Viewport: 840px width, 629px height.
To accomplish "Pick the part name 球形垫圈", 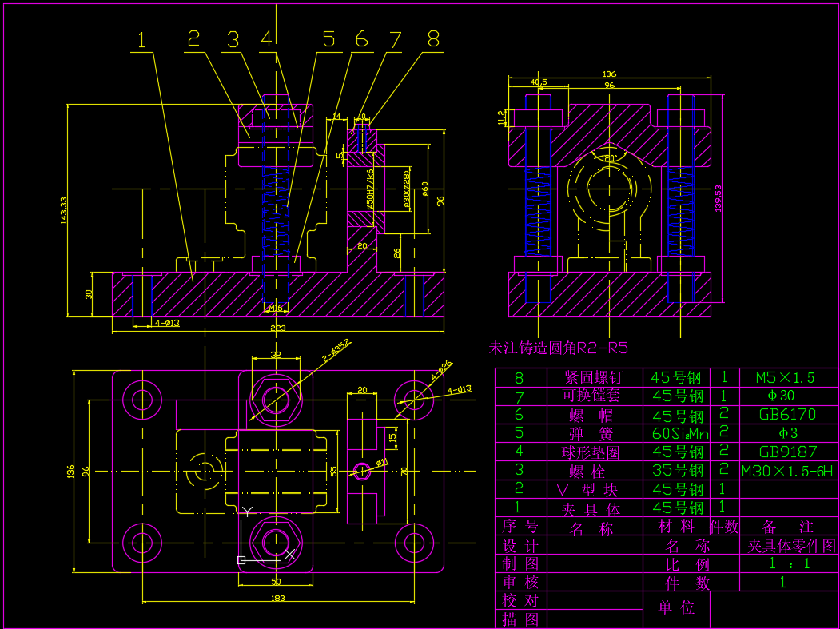I will click(x=591, y=452).
